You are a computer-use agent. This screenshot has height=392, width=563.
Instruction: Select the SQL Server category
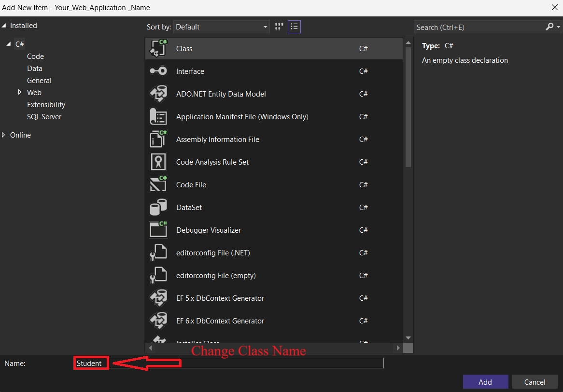[x=44, y=117]
